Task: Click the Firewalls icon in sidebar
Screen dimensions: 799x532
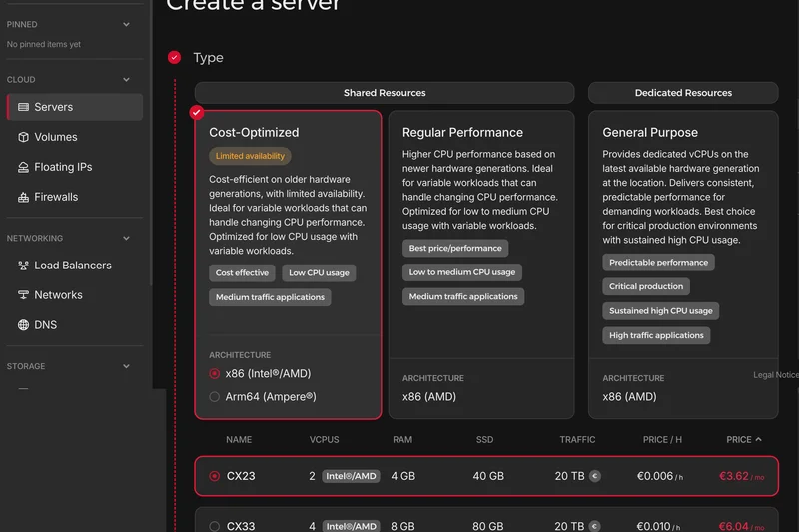Action: (x=24, y=197)
